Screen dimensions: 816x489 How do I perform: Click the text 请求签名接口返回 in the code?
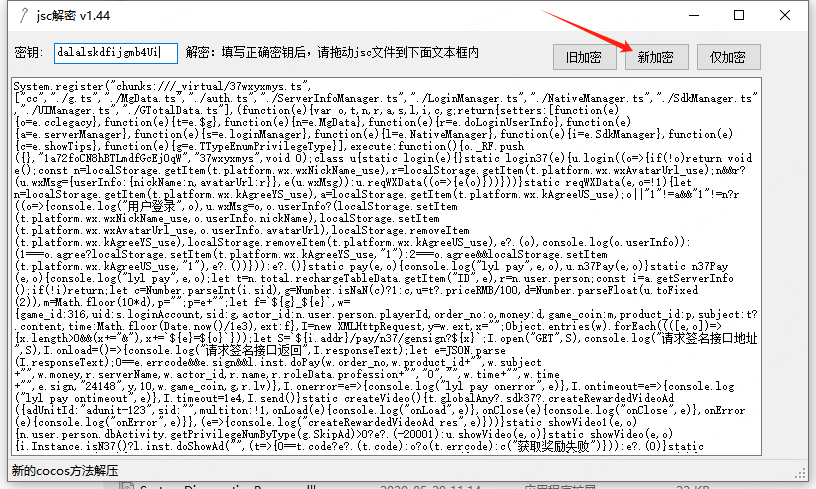tap(252, 350)
